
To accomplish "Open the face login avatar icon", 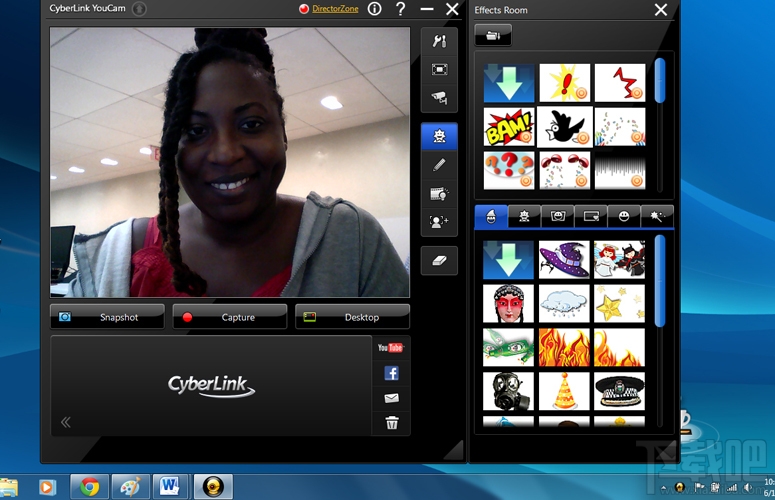I will point(439,222).
